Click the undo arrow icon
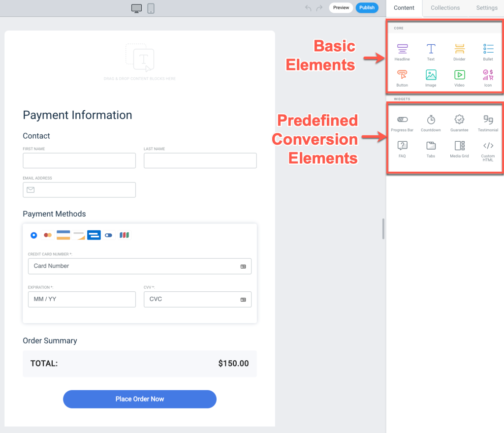Screen dimensions: 504x433 click(x=308, y=8)
